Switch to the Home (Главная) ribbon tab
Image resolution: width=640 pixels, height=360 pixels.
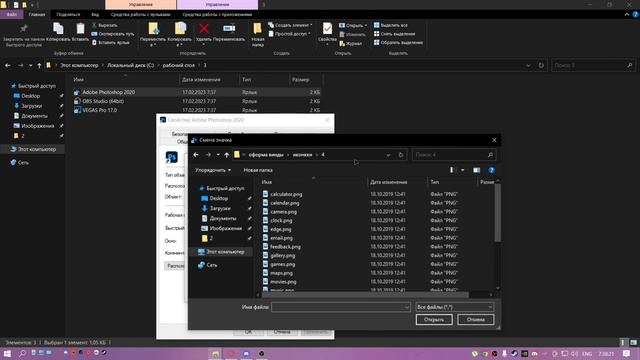pos(37,14)
